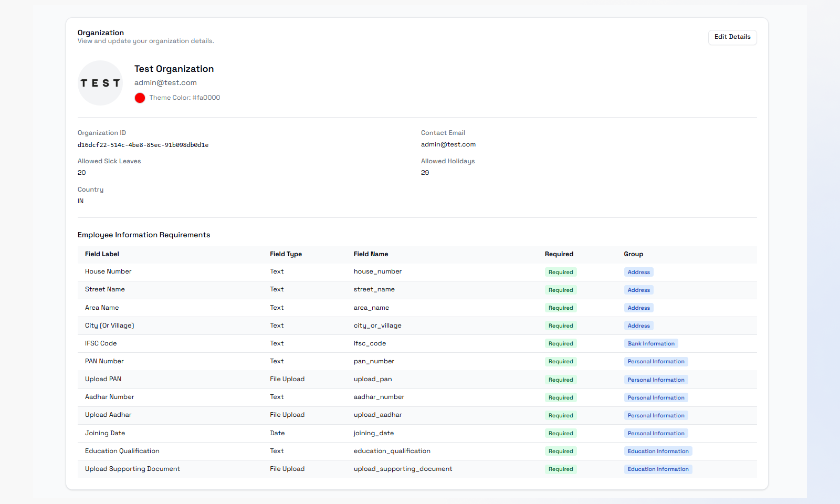Click the Required badge for House Number

(560, 272)
